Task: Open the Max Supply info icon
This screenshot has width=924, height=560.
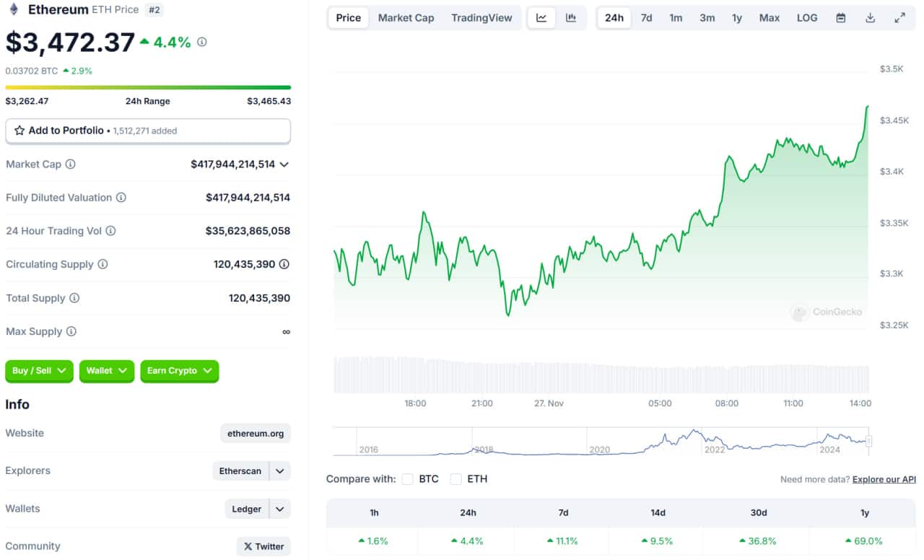Action: click(71, 331)
